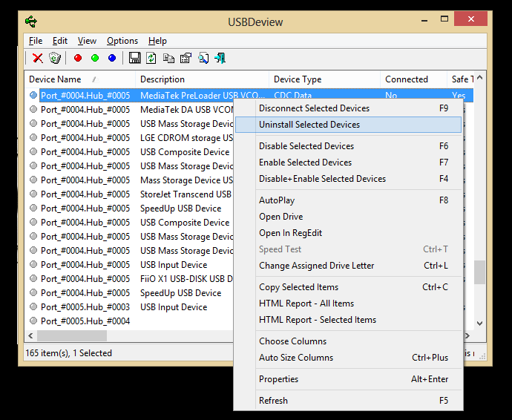Choose Disable+Enable Selected Devices
512x420 pixels.
click(348, 179)
